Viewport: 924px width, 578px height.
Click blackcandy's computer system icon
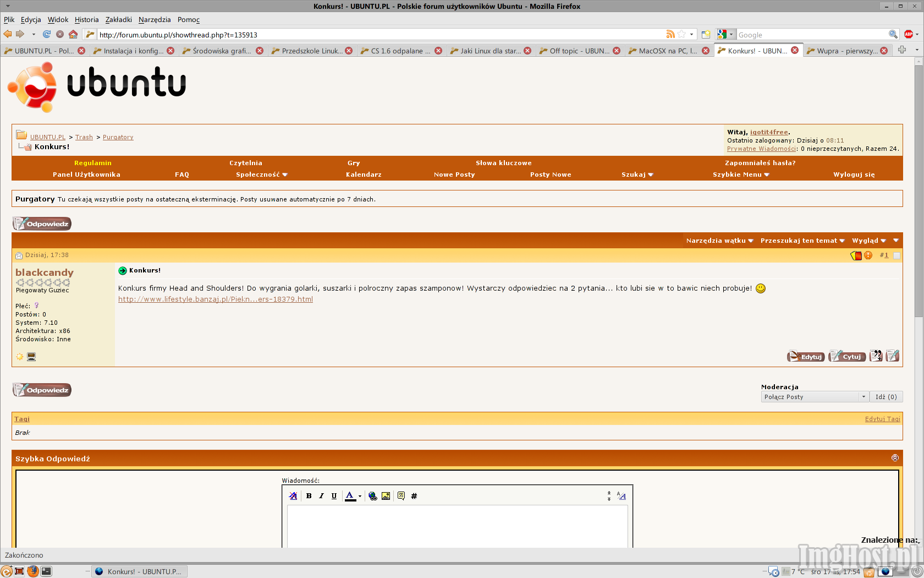pyautogui.click(x=31, y=357)
